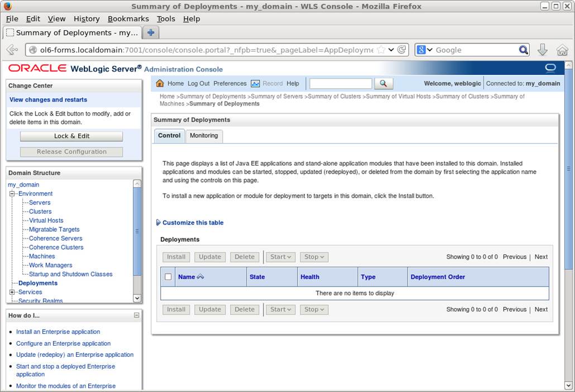Screen dimensions: 575x392
Task: Open the Stop dropdown in Deployments
Action: [314, 257]
